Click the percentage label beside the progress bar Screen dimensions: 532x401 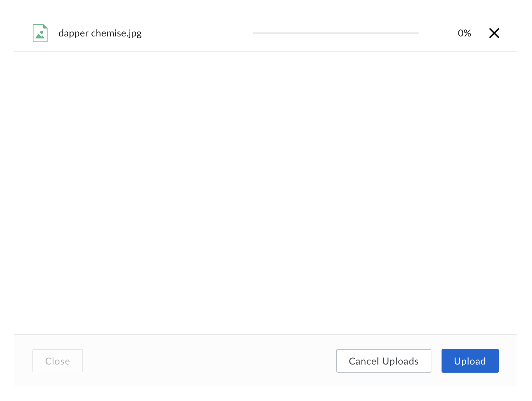464,33
